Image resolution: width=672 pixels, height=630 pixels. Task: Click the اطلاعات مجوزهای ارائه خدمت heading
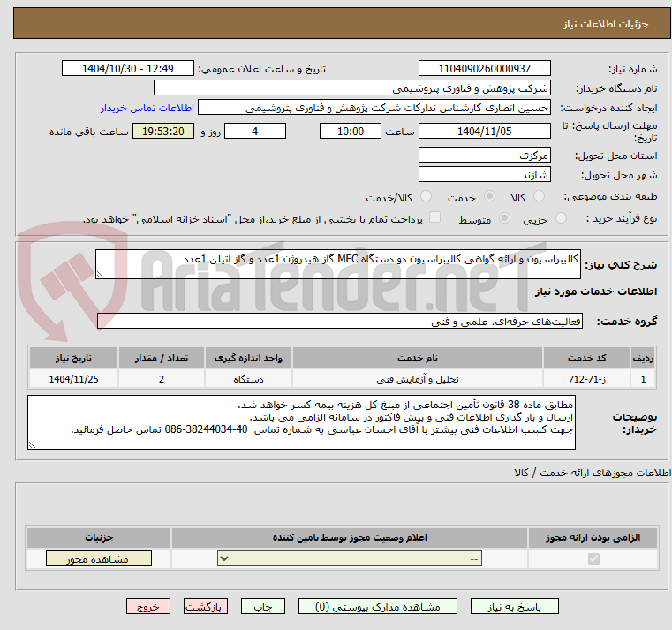[593, 473]
